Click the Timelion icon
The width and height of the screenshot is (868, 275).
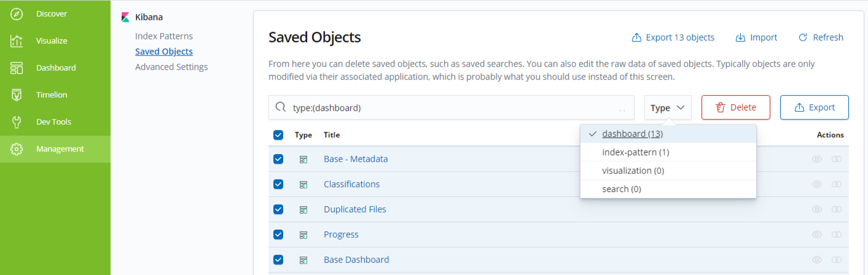point(16,95)
